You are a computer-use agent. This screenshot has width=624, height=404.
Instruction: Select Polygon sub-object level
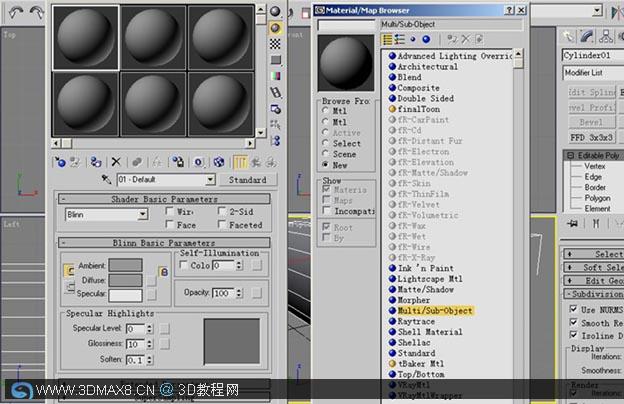point(597,198)
